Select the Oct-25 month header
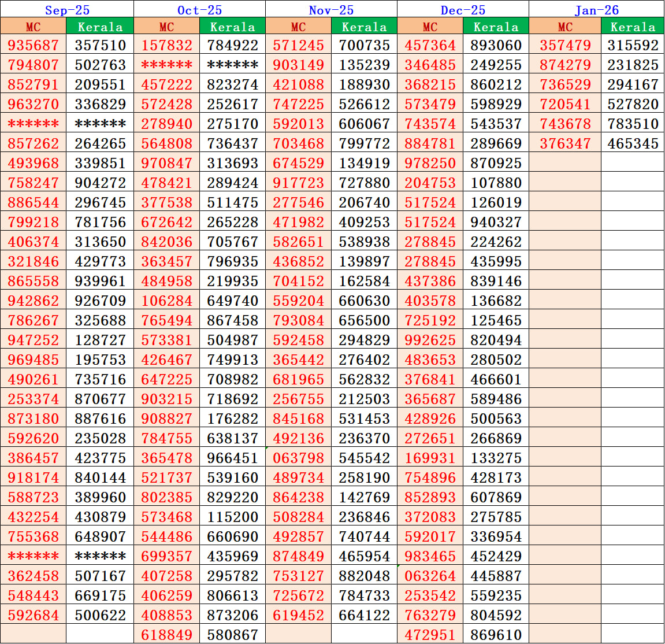This screenshot has width=665, height=644. click(199, 10)
